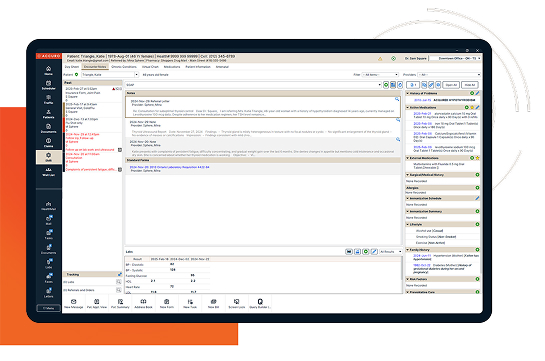The width and height of the screenshot is (545, 361).
Task: Switch to the Chronic Conditions tab
Action: point(124,67)
